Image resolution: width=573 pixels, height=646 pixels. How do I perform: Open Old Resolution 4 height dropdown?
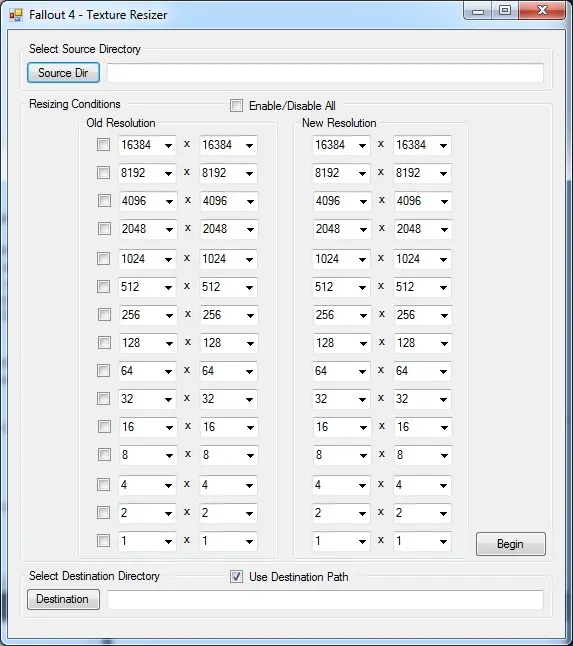pos(228,486)
